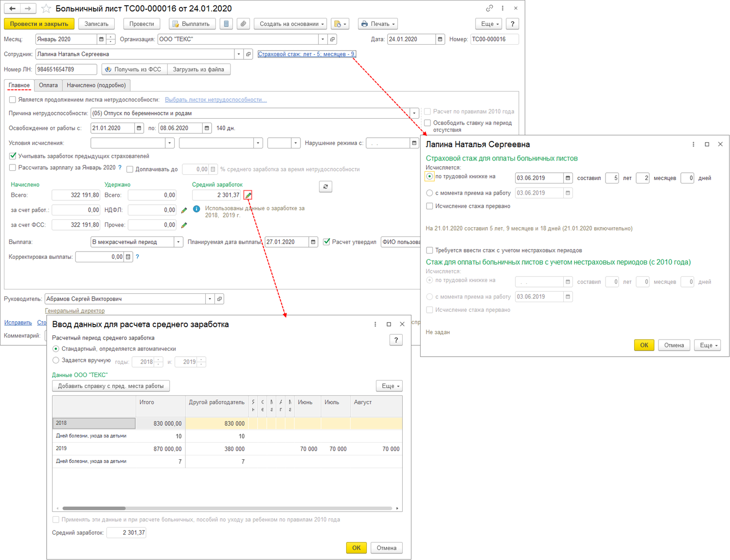Viewport: 730px width, 560px height.
Task: Open three-dot menu of the Больничный лист window
Action: click(x=502, y=8)
